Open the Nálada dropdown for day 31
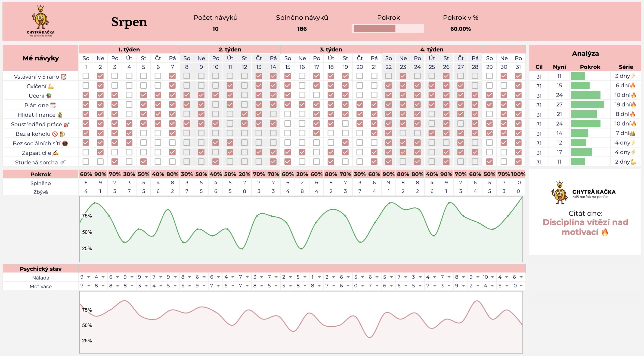 (521, 277)
